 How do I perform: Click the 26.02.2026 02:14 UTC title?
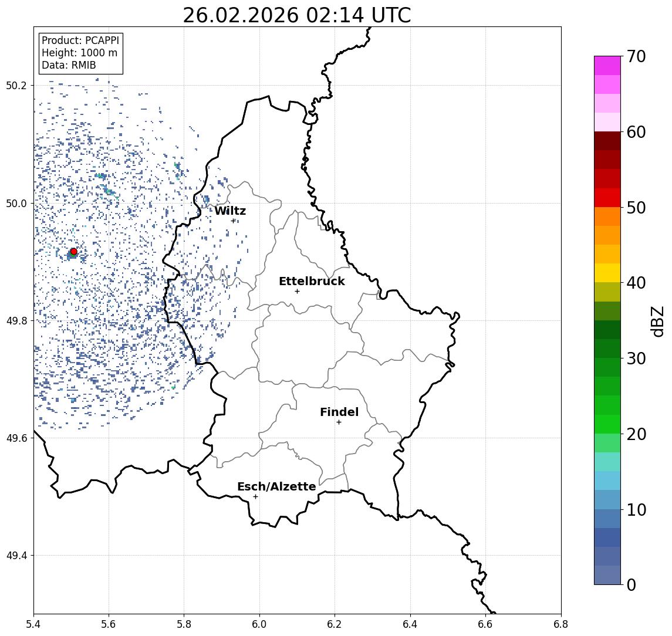pos(297,16)
